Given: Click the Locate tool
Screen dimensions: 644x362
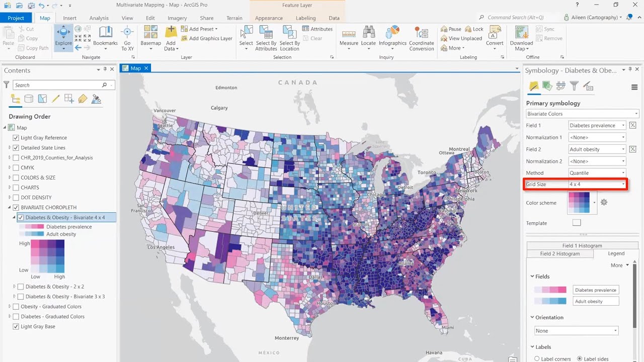Looking at the screenshot, I should pyautogui.click(x=368, y=38).
